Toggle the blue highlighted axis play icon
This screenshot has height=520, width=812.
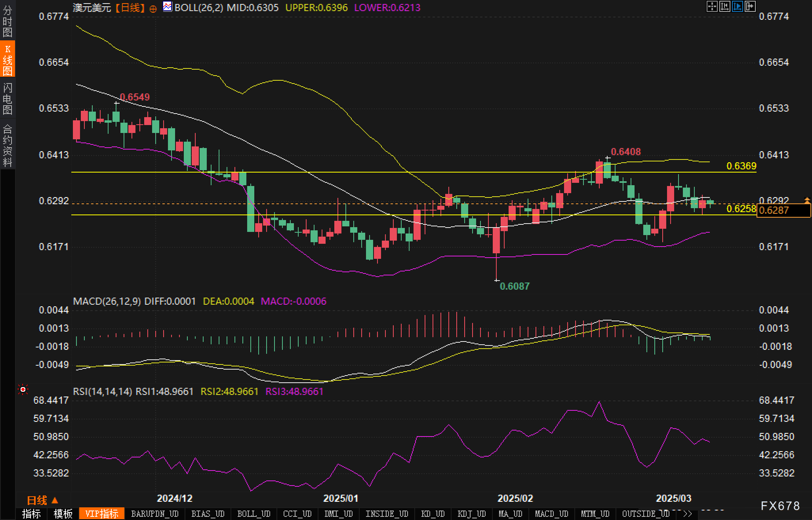pos(737,6)
